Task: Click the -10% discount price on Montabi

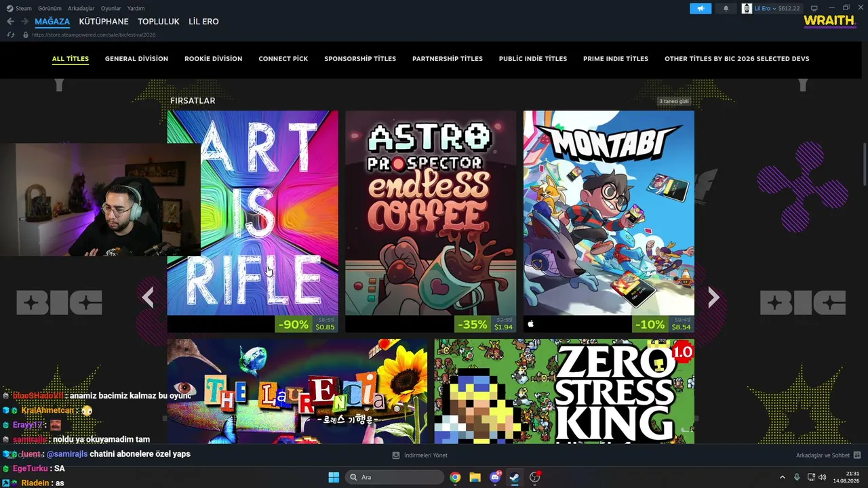Action: (663, 324)
